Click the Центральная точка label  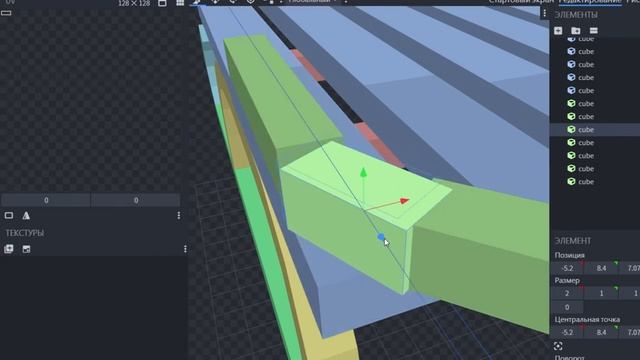[x=587, y=319]
